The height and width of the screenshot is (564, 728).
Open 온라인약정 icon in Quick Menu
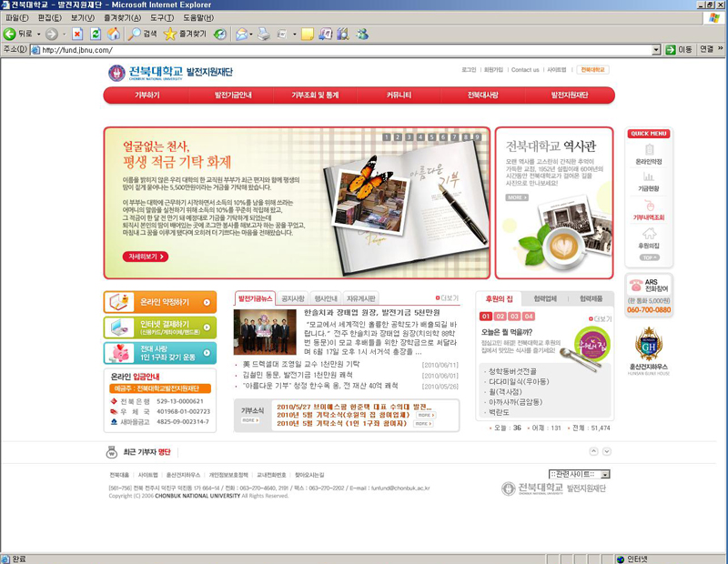[649, 151]
